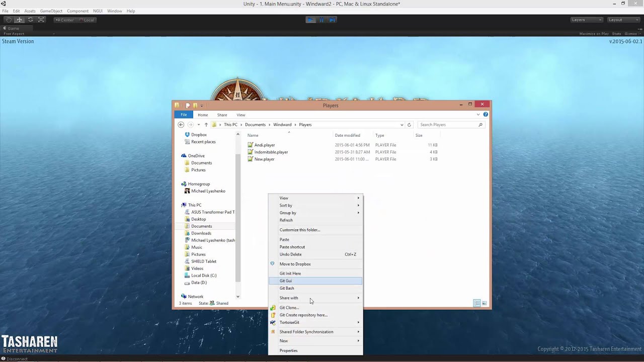Click the Explorer Forward arrow button
The image size is (644, 362).
pos(190,125)
